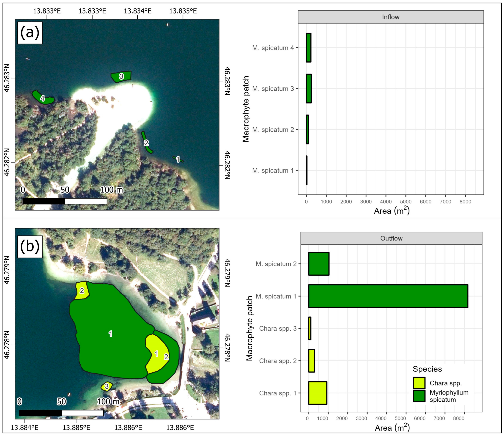Click the Myriophyllum spicatum green legend swatch
This screenshot has width=504, height=435.
tap(419, 396)
